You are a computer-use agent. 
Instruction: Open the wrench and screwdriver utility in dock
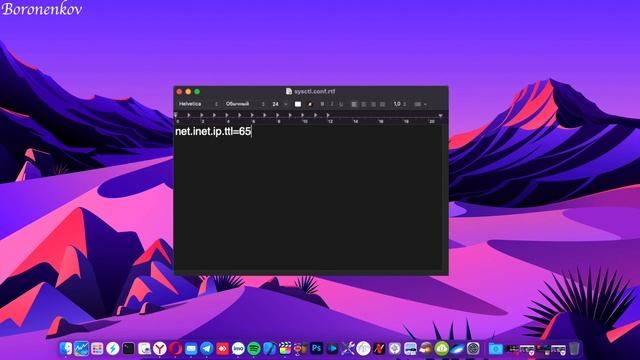tap(348, 349)
